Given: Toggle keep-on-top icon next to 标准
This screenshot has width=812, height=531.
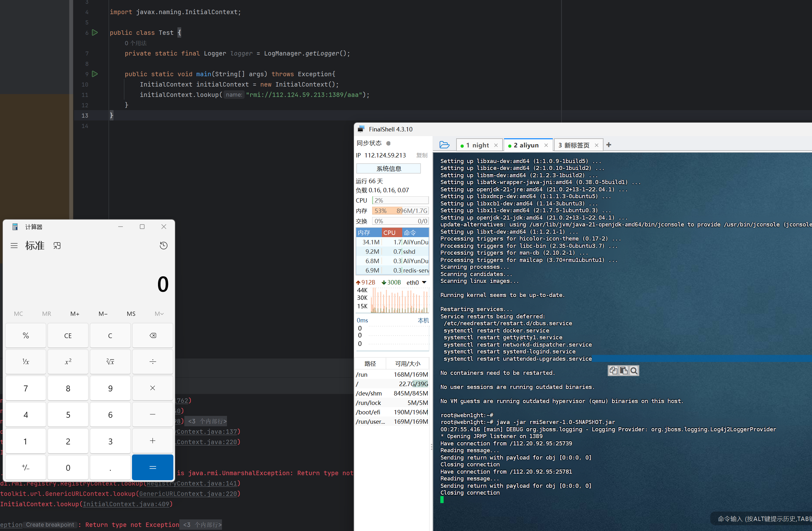Looking at the screenshot, I should [57, 246].
